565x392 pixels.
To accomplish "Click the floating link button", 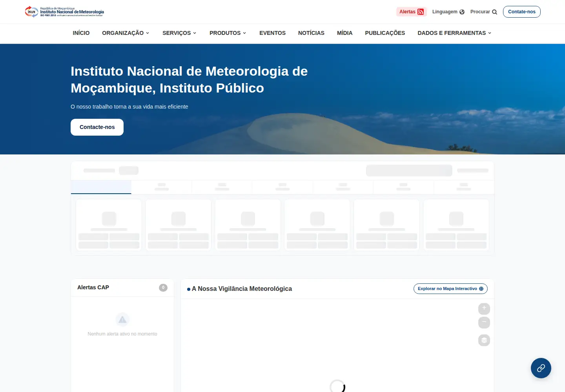I will (x=541, y=368).
